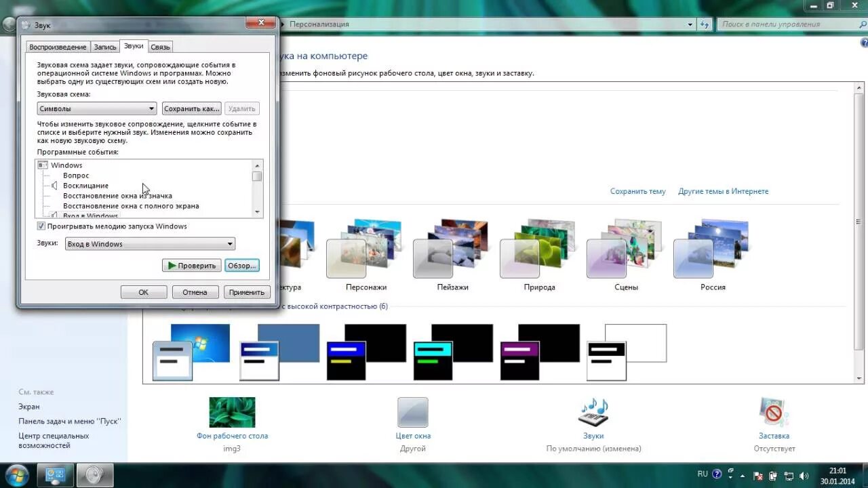Open the Цвет окна glass square icon
This screenshot has width=868, height=488.
click(412, 412)
